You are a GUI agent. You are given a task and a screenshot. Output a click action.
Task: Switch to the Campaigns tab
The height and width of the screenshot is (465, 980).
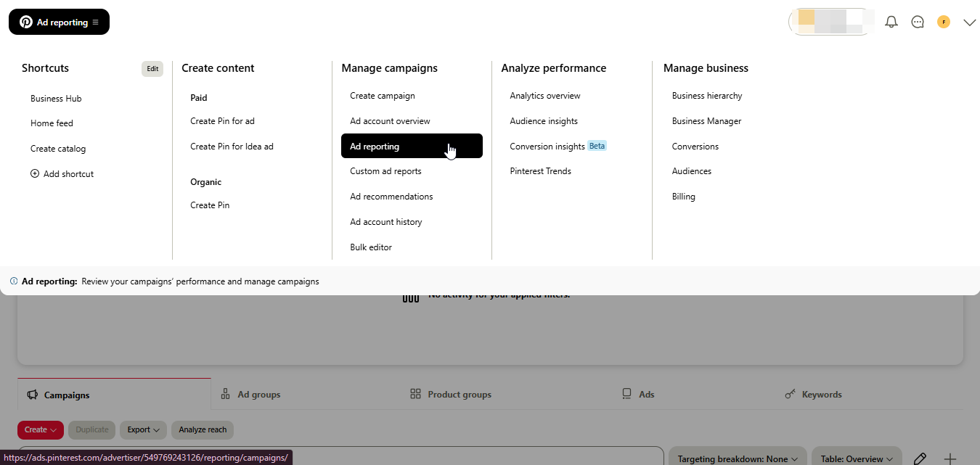coord(114,394)
